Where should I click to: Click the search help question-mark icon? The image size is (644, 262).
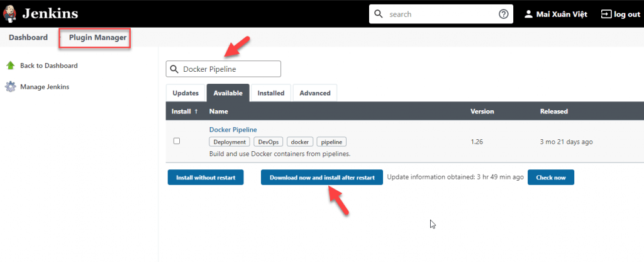504,14
